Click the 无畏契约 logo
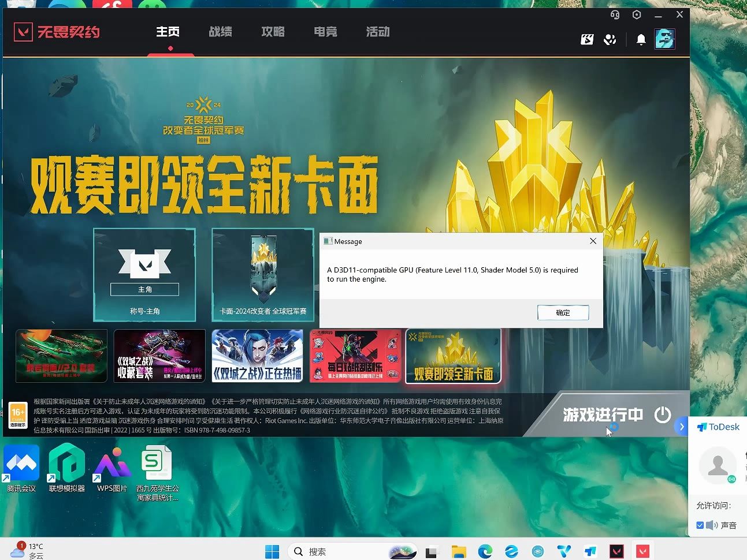Screen dimensions: 747x560 pyautogui.click(x=57, y=31)
